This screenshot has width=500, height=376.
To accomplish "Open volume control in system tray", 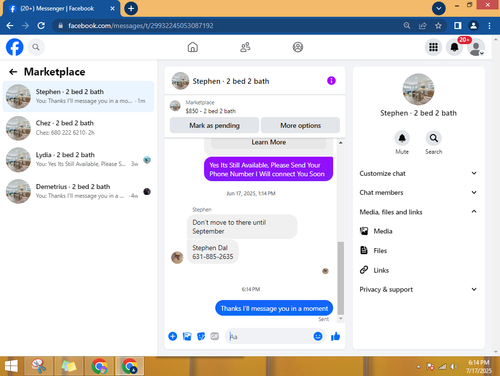I will click(x=454, y=367).
